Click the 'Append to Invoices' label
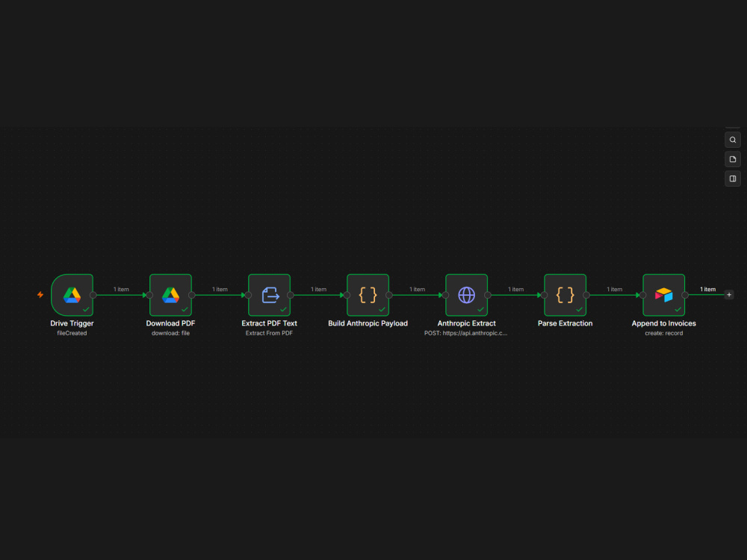 pyautogui.click(x=663, y=323)
